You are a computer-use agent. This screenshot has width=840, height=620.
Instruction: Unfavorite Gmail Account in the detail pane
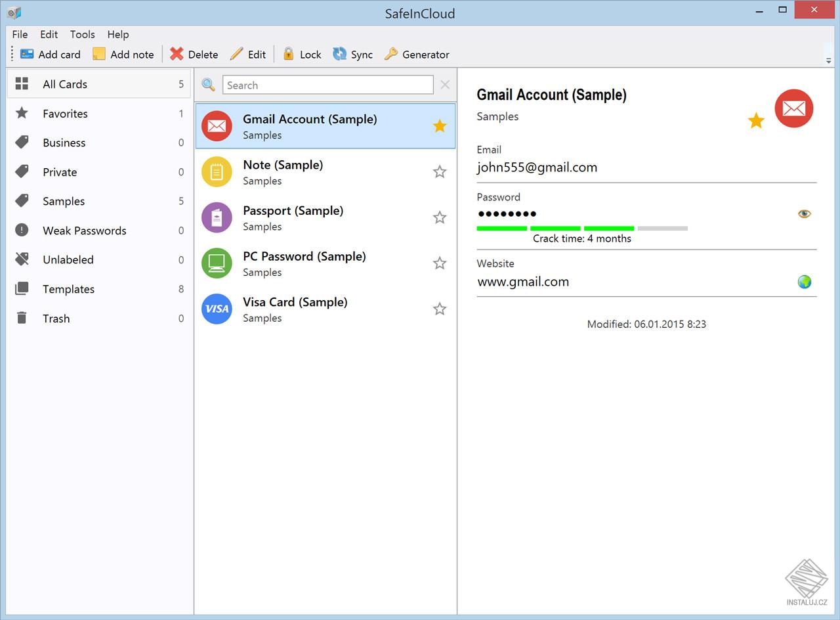coord(756,121)
